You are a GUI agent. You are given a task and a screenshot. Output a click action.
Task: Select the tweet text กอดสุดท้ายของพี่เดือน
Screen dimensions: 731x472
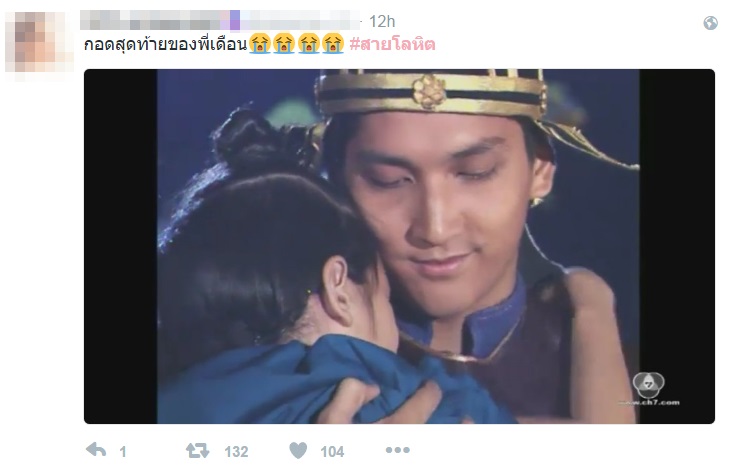click(x=166, y=44)
